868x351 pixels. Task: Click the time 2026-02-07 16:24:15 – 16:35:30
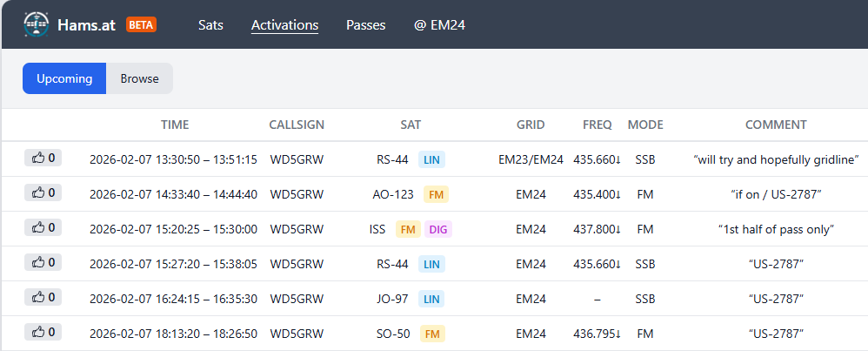173,300
